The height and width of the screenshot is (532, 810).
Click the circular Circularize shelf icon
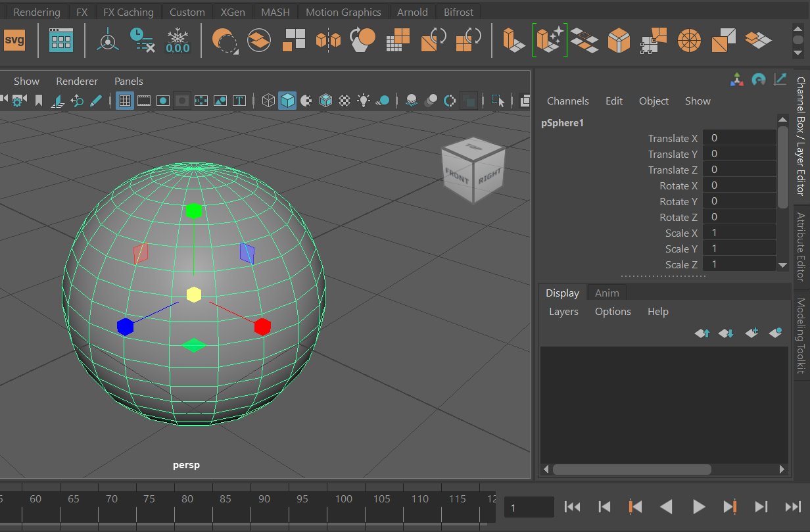point(690,40)
